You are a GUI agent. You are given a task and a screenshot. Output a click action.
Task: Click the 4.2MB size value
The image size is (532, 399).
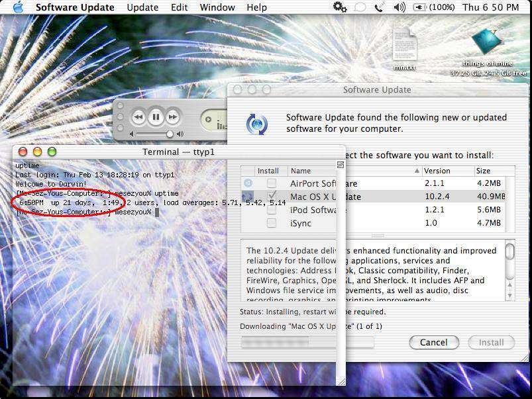pyautogui.click(x=488, y=183)
